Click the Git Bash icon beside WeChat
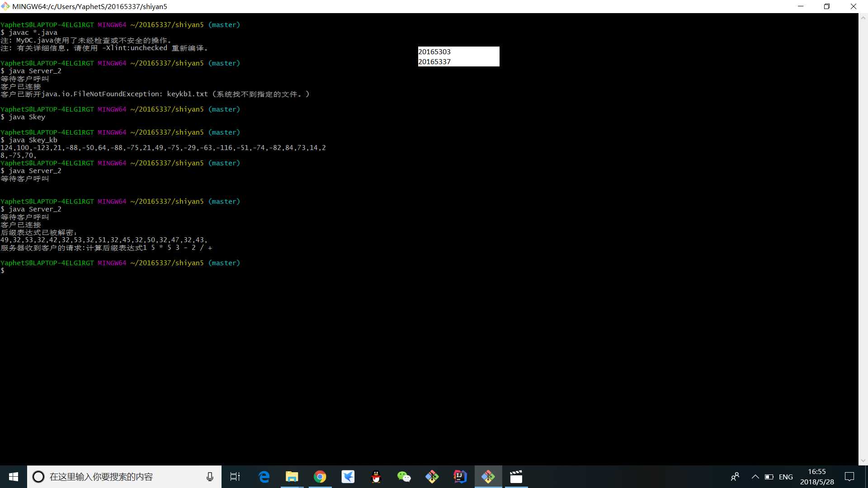 click(432, 477)
